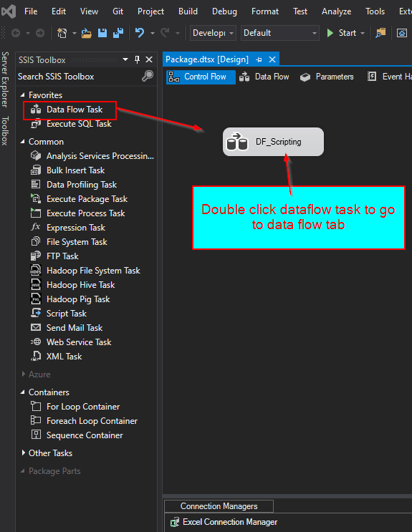
Task: Open the File menu
Action: (31, 11)
